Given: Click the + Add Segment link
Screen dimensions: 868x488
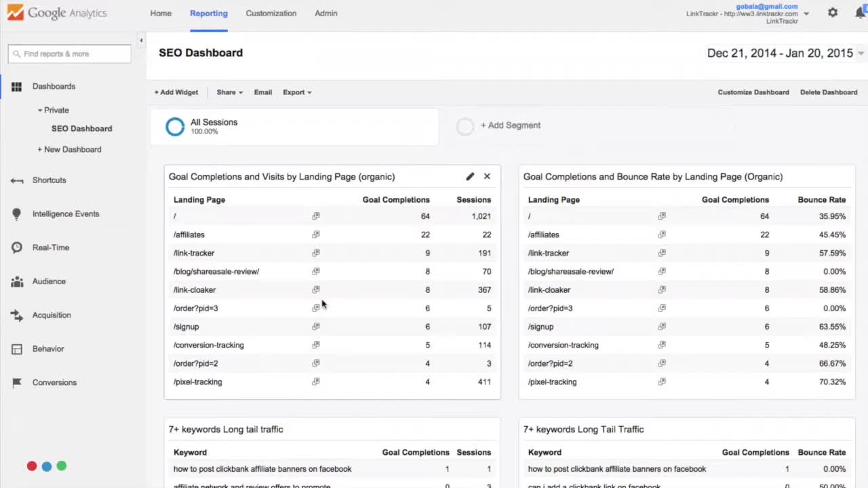Looking at the screenshot, I should (x=511, y=125).
